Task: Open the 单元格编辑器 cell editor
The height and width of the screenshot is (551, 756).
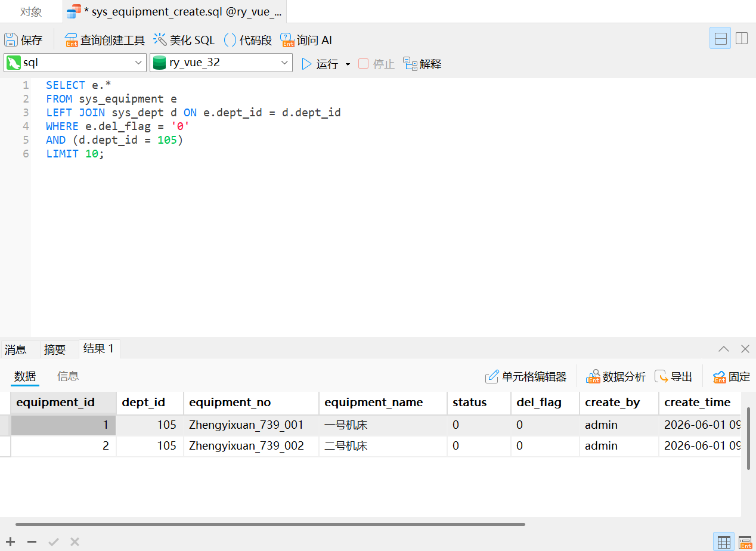Action: pyautogui.click(x=526, y=377)
